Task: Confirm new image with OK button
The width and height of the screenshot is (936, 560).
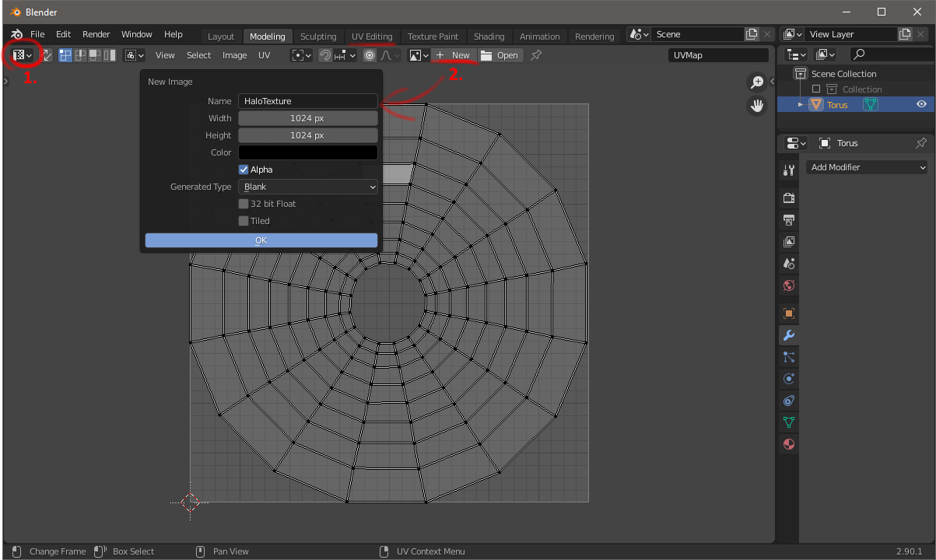Action: click(261, 240)
